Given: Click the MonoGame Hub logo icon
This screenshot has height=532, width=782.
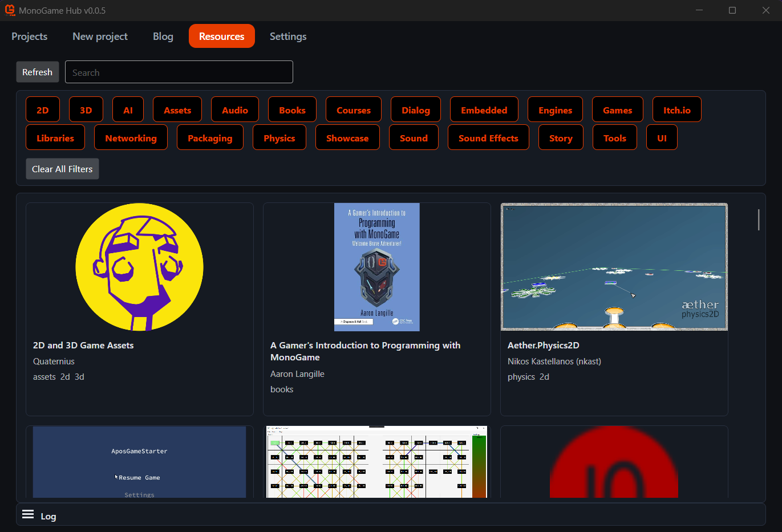Looking at the screenshot, I should [10, 10].
